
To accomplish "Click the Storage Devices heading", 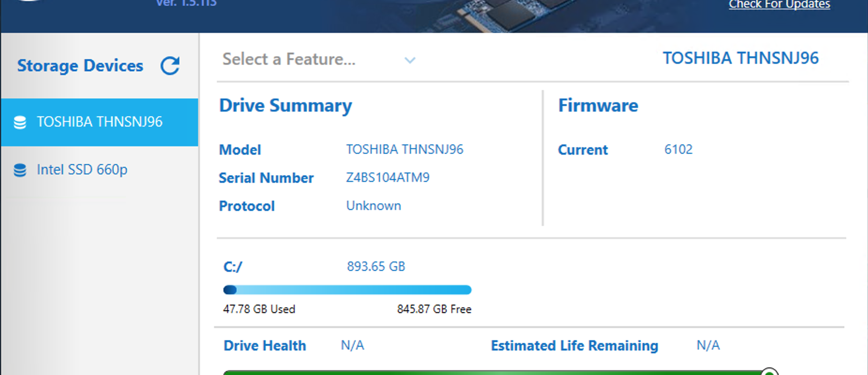I will (80, 66).
